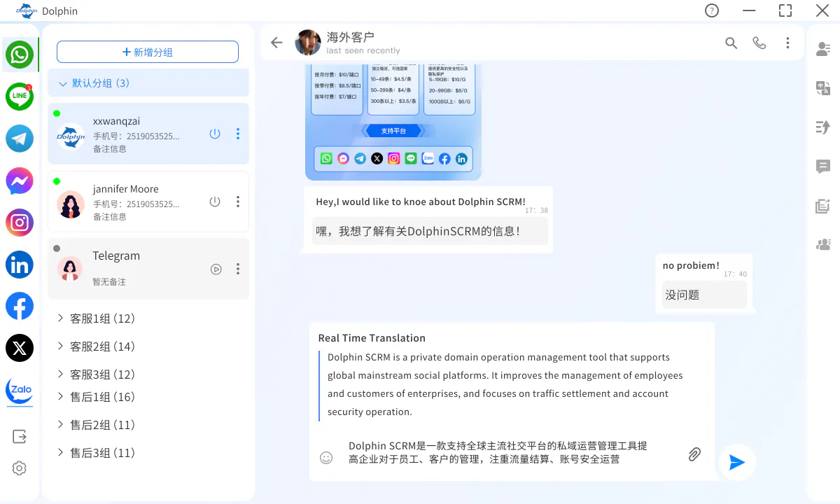The image size is (840, 504).
Task: Open the chat header more options menu
Action: 787,43
